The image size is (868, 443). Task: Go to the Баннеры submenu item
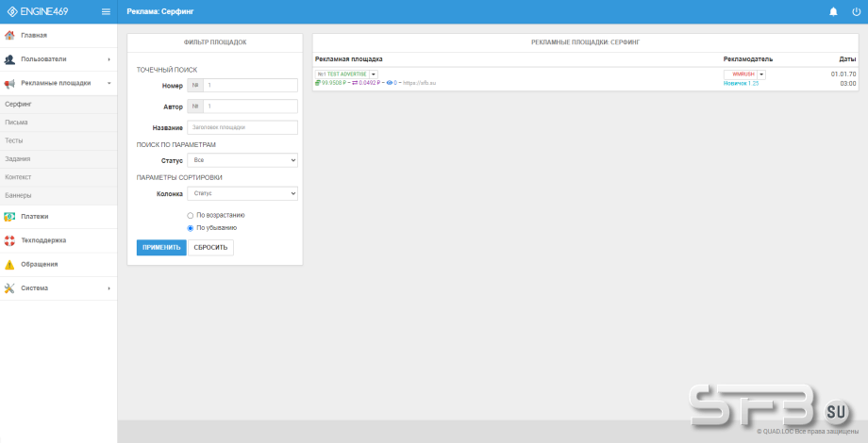(18, 195)
